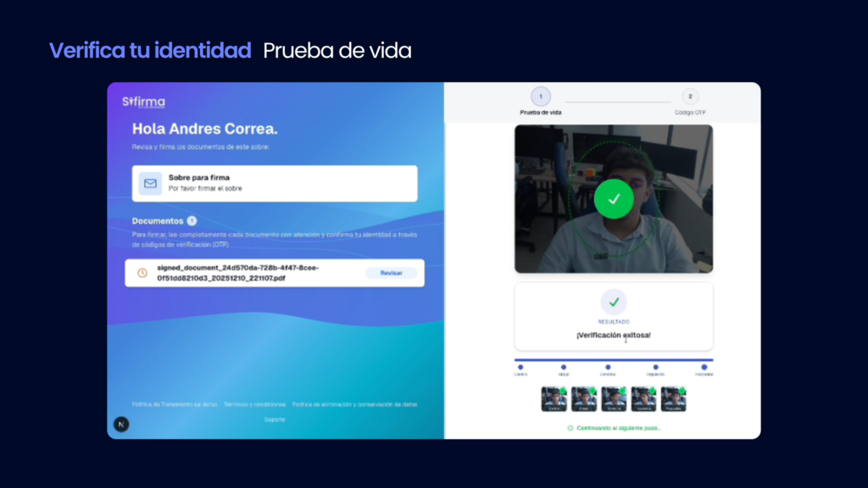Select step 2 Código OTP
Screen dimensions: 868x488
coord(690,97)
